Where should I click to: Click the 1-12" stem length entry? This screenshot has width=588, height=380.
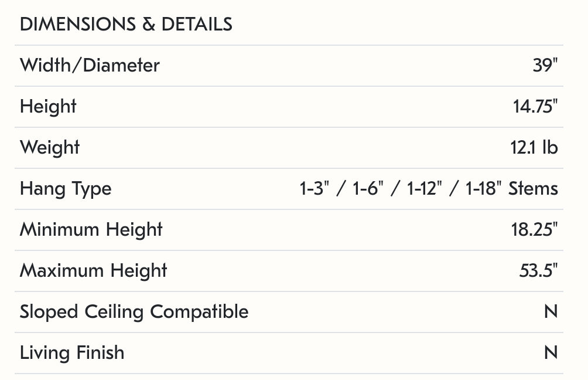point(423,188)
